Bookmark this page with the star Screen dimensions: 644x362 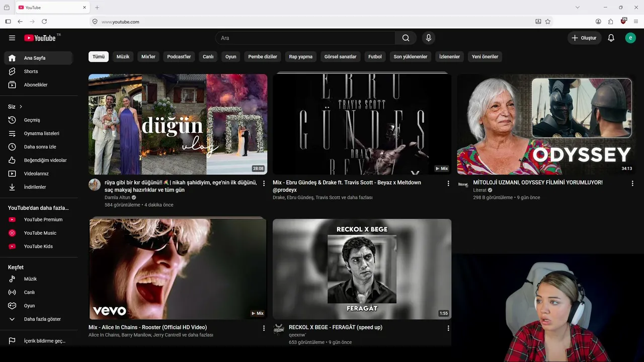pyautogui.click(x=548, y=22)
